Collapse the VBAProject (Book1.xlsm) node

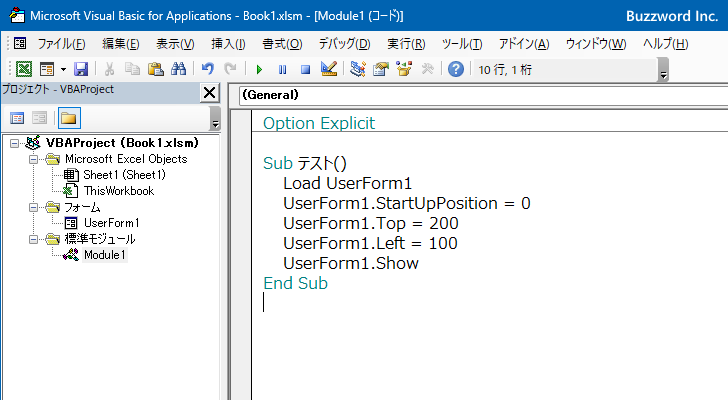pyautogui.click(x=14, y=143)
